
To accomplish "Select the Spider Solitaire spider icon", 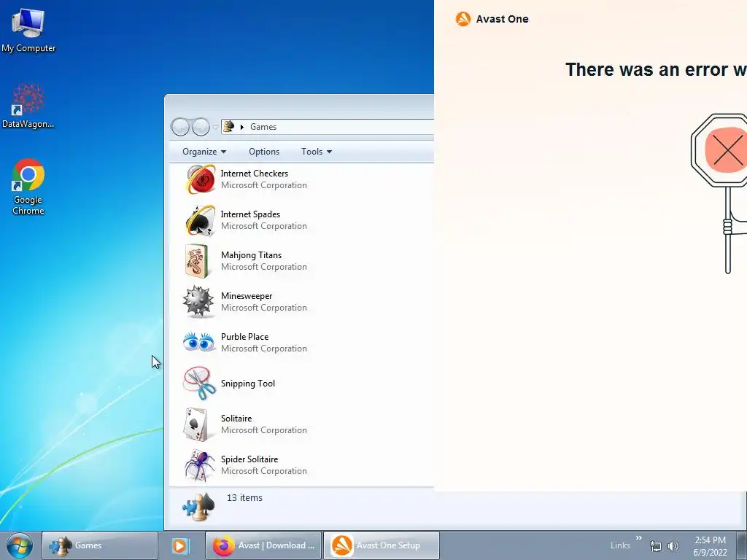I will pos(199,464).
